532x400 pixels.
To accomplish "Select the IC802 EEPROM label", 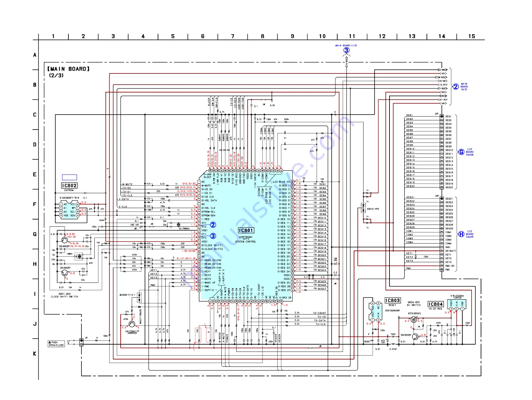I will 69,186.
